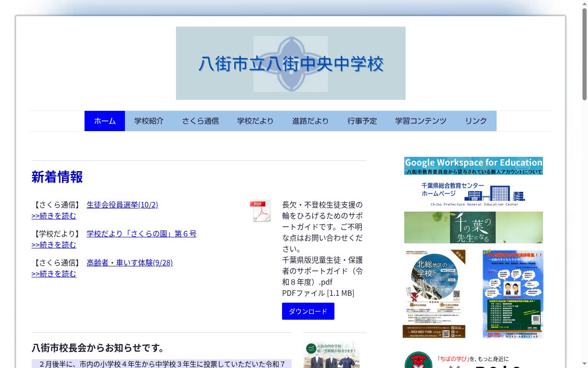Click the ちばの学び mascot banner
588x368 pixels.
pos(474,359)
